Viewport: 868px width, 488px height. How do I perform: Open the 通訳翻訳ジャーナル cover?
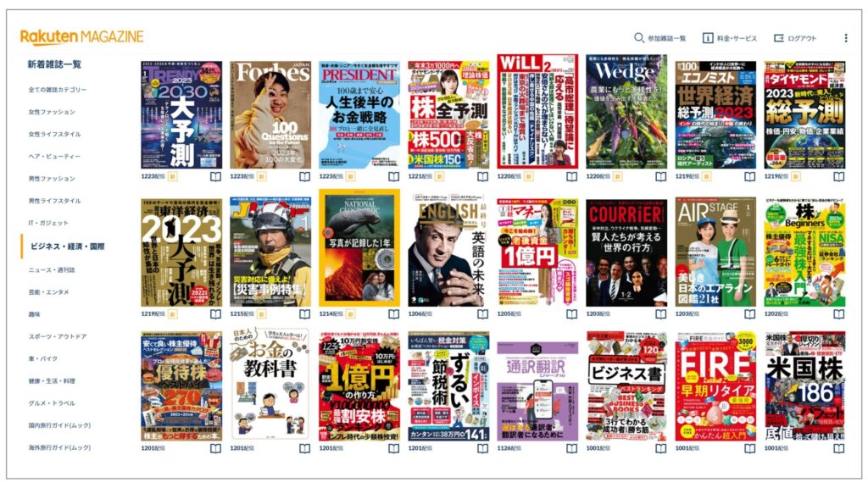pos(537,391)
